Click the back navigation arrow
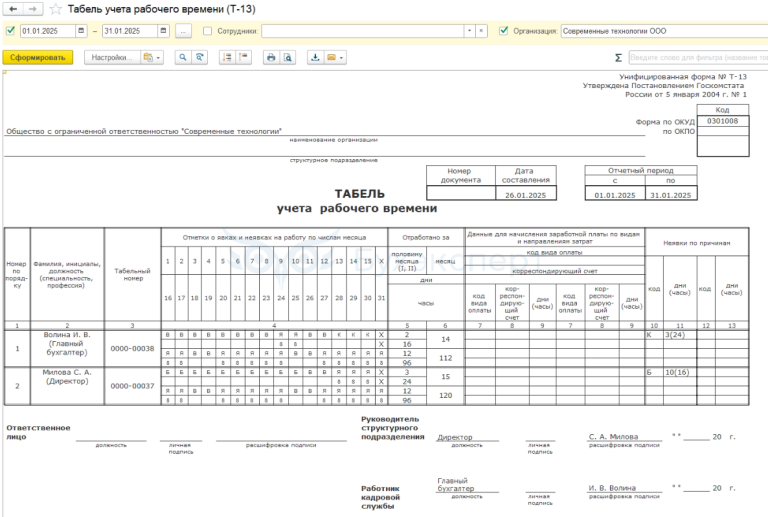Image resolution: width=768 pixels, height=517 pixels. tap(12, 9)
